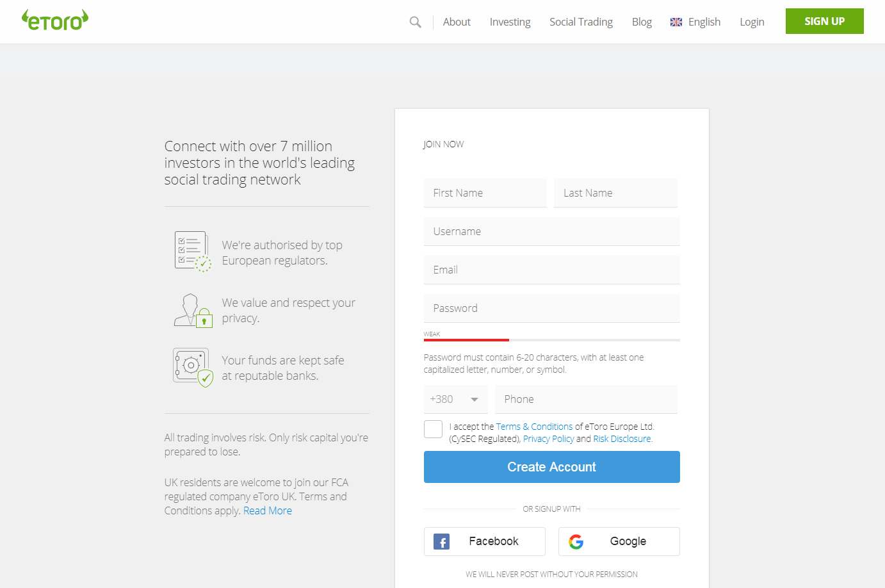Click the password requirements hint text

[534, 363]
